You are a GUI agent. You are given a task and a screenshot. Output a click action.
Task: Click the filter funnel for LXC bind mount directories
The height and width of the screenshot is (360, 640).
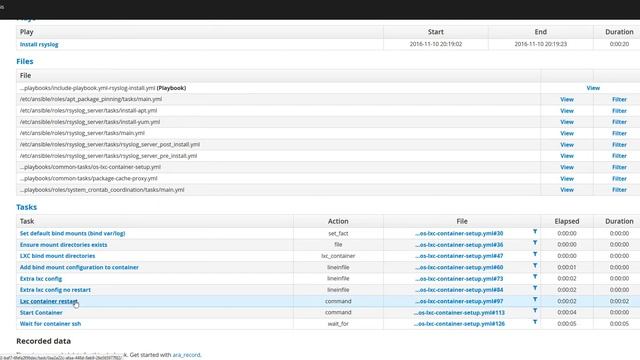(535, 254)
